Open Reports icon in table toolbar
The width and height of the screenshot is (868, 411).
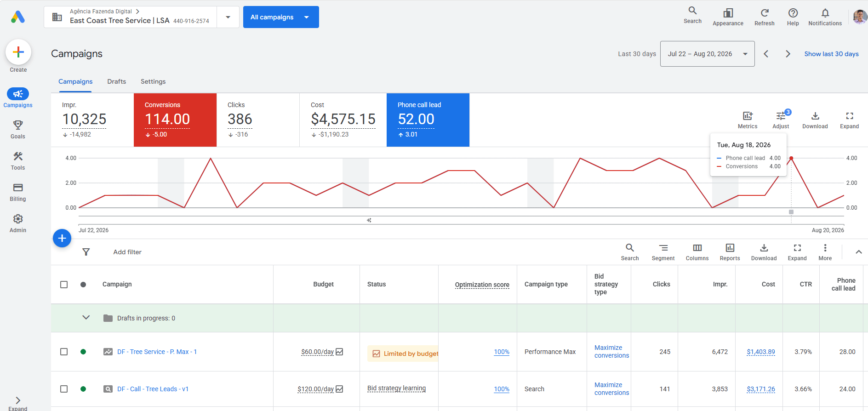[730, 248]
